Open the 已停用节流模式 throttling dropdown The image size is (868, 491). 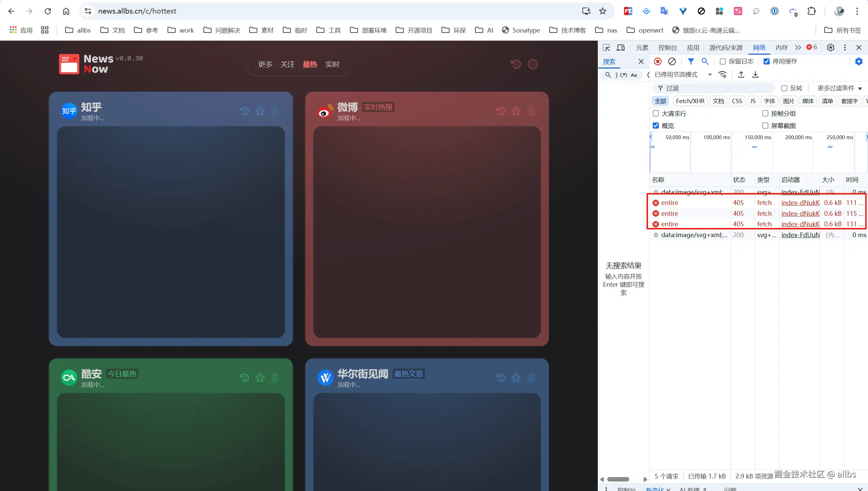click(x=683, y=75)
